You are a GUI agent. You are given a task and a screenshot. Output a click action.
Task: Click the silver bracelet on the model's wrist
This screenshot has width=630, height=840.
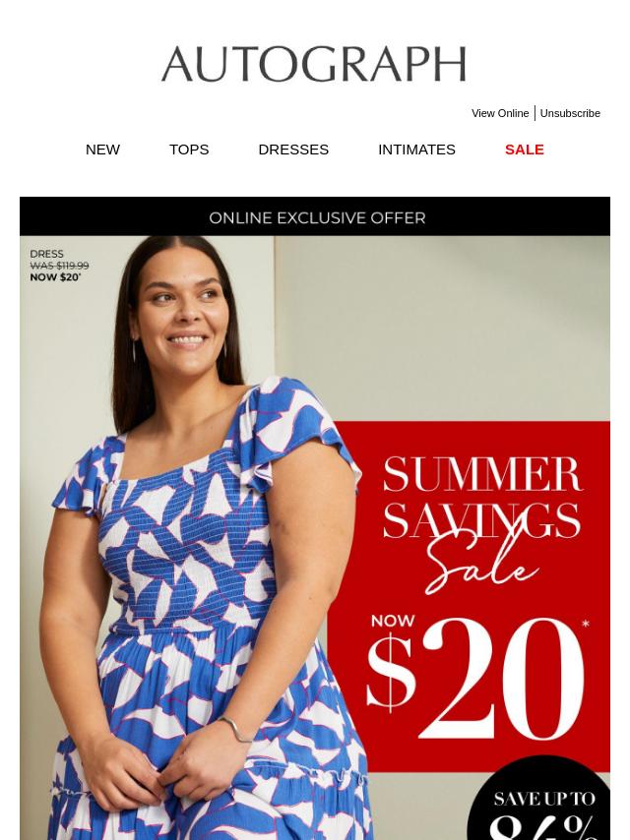(x=235, y=730)
